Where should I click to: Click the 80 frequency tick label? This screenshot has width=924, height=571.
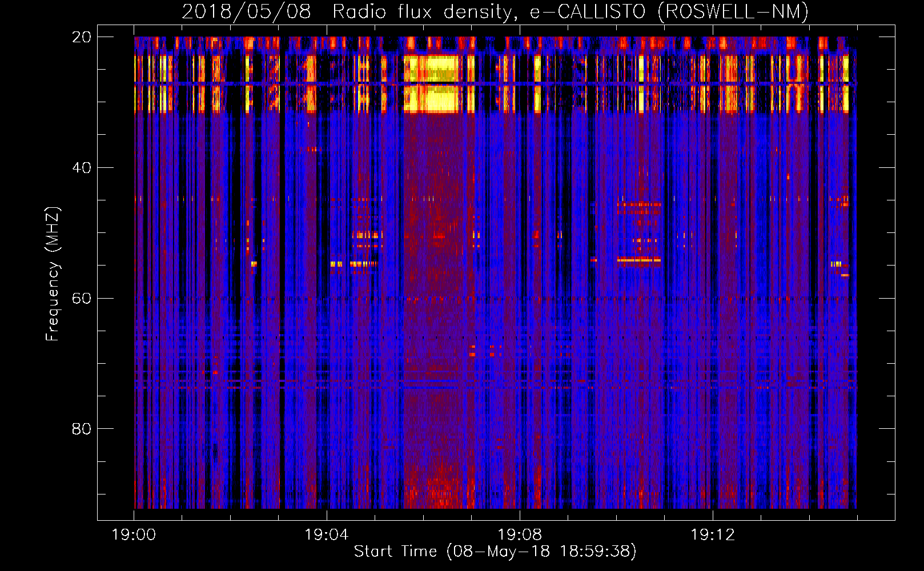(x=82, y=429)
